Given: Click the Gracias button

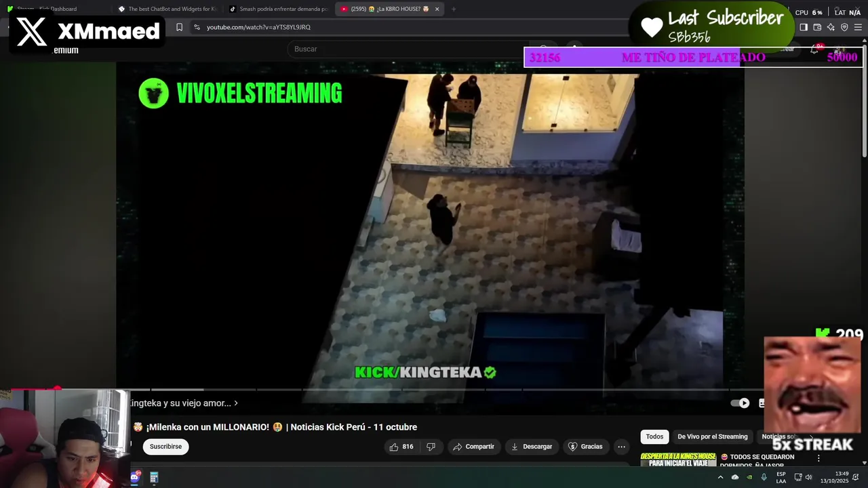Looking at the screenshot, I should 585,447.
